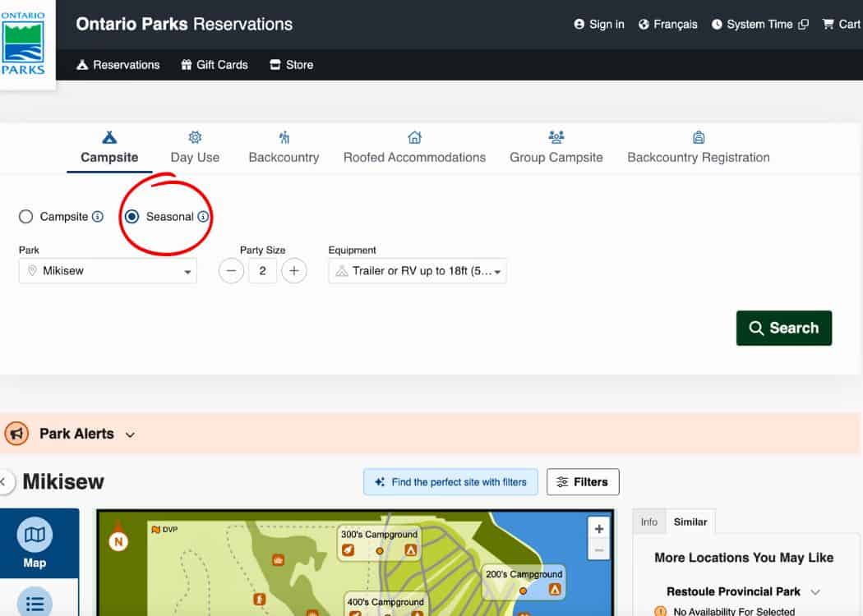
Task: Switch to List view
Action: 35,603
